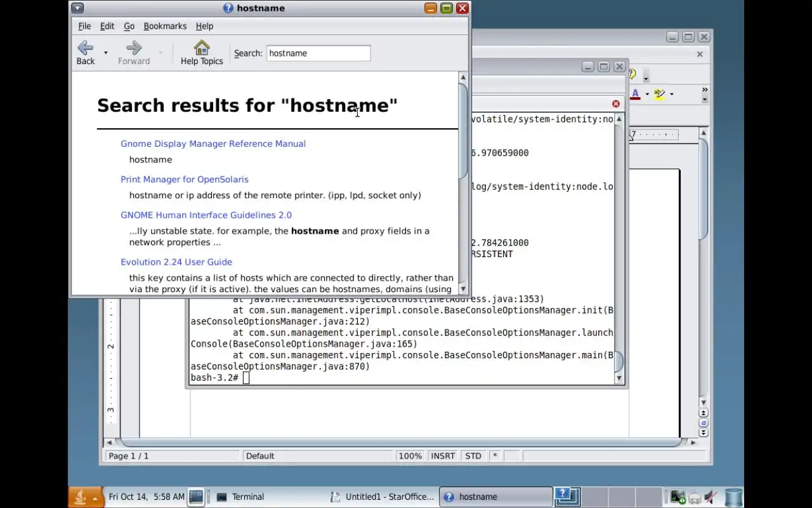Viewport: 812px width, 508px height.
Task: Click the StarOffice Font Color icon
Action: (635, 94)
